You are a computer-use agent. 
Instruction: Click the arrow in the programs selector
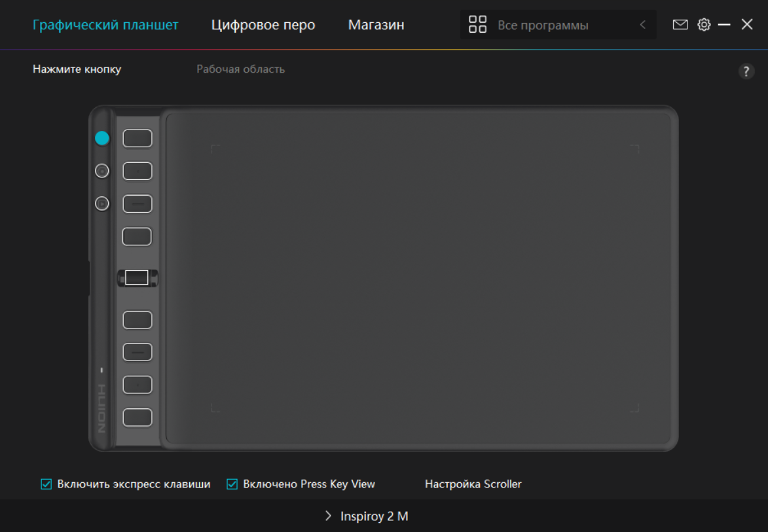click(642, 25)
